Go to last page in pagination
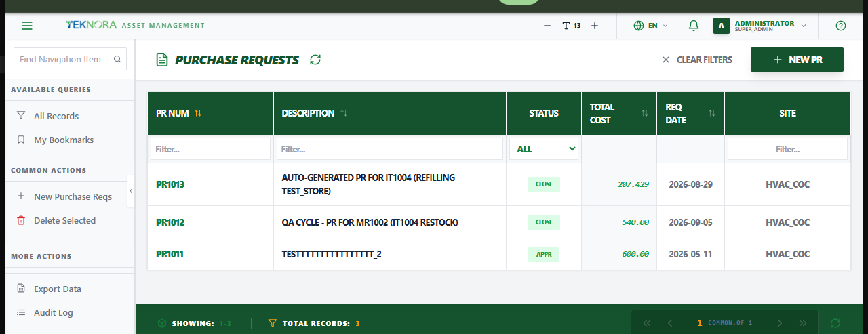 pos(803,323)
